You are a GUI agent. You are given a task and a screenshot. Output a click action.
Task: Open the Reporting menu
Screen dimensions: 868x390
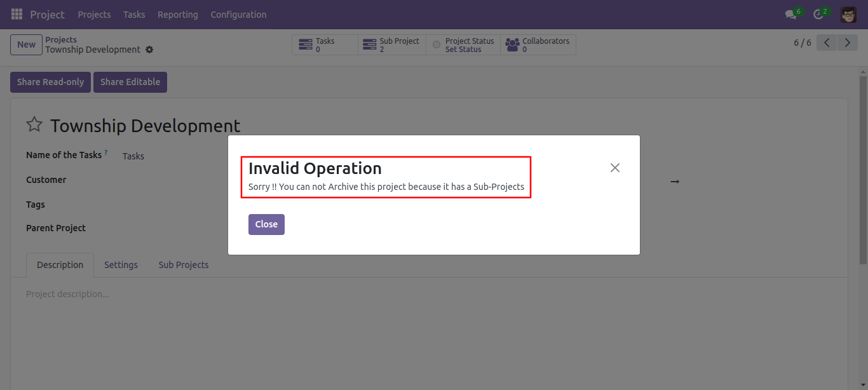pyautogui.click(x=178, y=14)
